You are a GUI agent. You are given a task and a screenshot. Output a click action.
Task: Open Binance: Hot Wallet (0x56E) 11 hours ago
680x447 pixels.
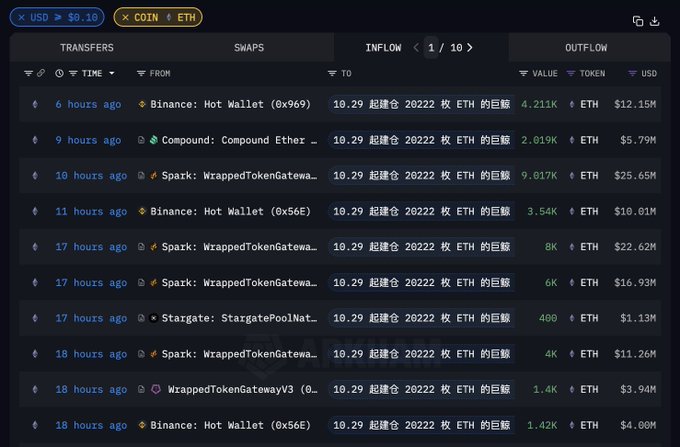click(x=230, y=212)
